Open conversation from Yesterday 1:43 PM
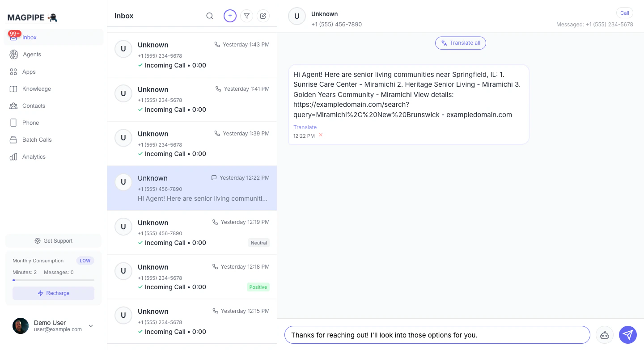The image size is (644, 350). tap(192, 55)
